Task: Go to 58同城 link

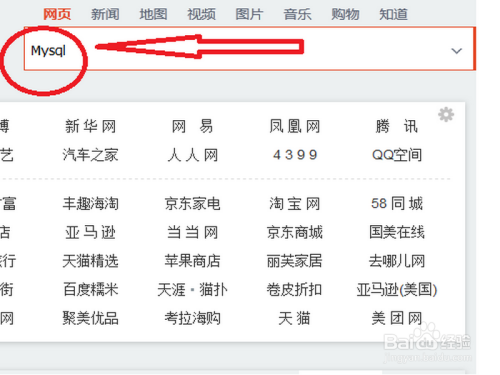Action: tap(397, 204)
